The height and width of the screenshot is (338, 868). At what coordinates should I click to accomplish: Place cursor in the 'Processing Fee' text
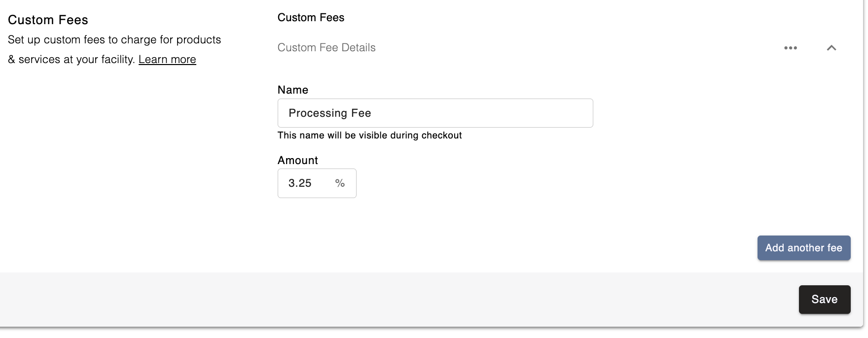click(329, 113)
